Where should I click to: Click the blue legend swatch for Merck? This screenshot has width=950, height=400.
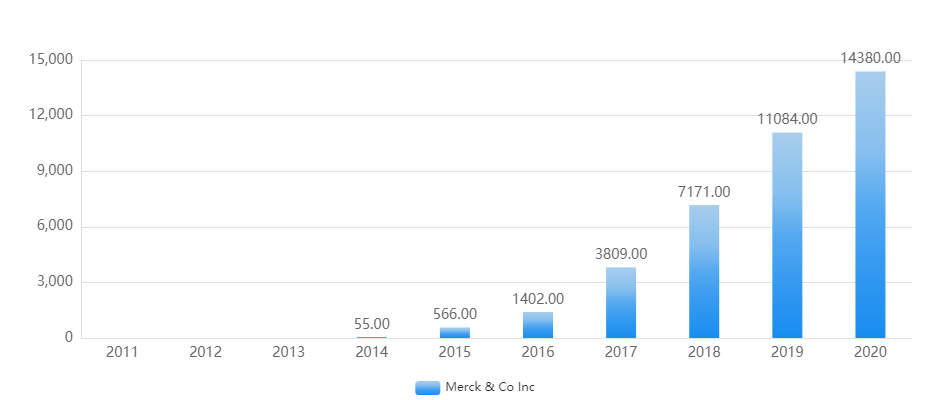click(x=427, y=388)
